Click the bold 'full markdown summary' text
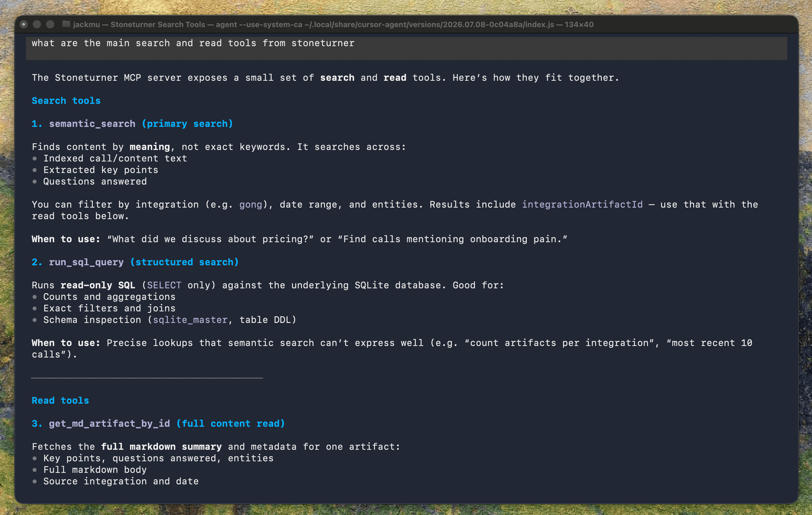 click(x=161, y=447)
